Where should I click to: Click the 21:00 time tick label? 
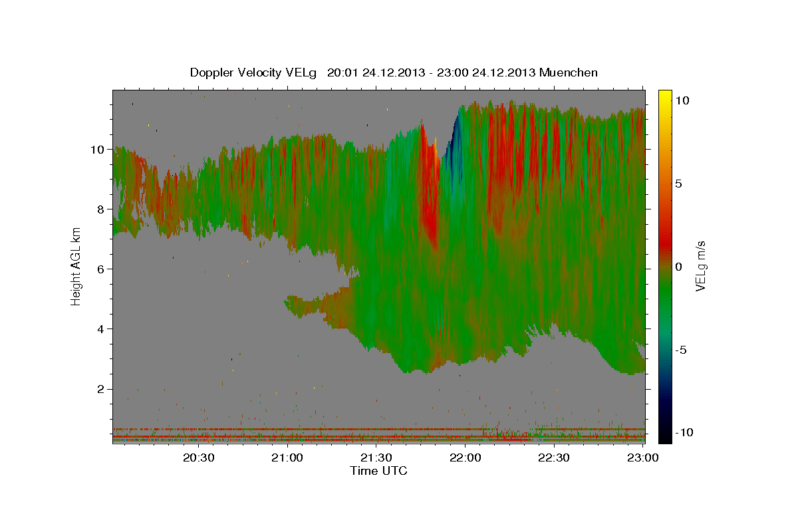pyautogui.click(x=287, y=458)
